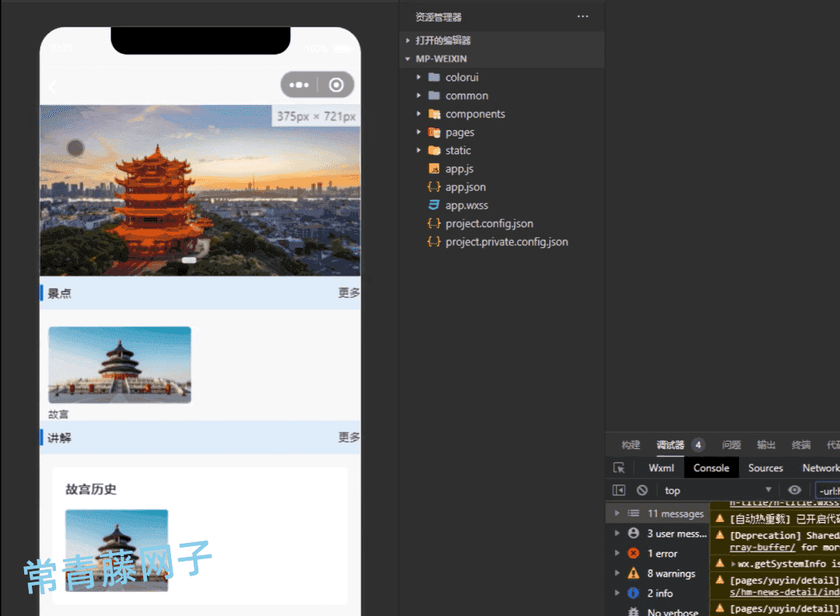Open the s/hm-news-detail/ind source link

coord(784,592)
